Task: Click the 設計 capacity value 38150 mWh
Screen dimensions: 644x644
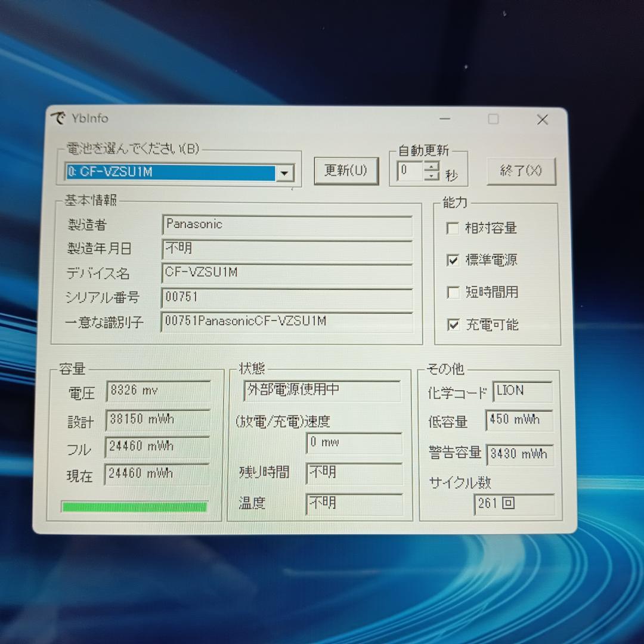Action: 157,419
